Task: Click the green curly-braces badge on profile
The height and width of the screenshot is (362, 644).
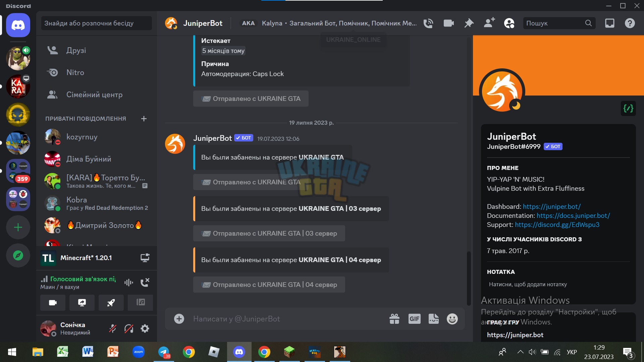Action: click(628, 108)
